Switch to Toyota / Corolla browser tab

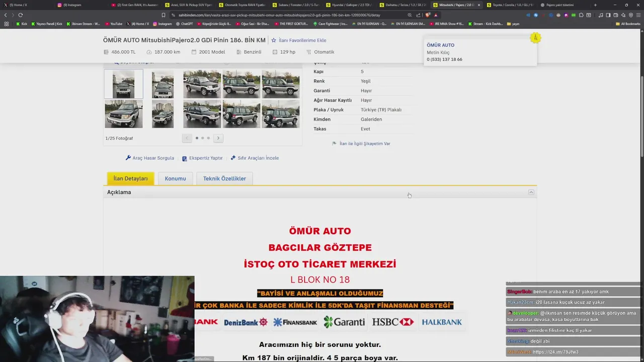(x=511, y=5)
